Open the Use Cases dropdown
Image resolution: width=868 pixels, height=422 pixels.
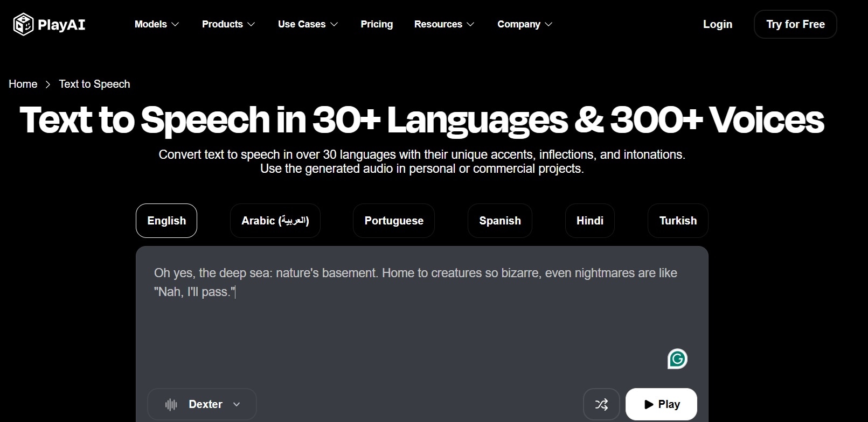click(308, 24)
